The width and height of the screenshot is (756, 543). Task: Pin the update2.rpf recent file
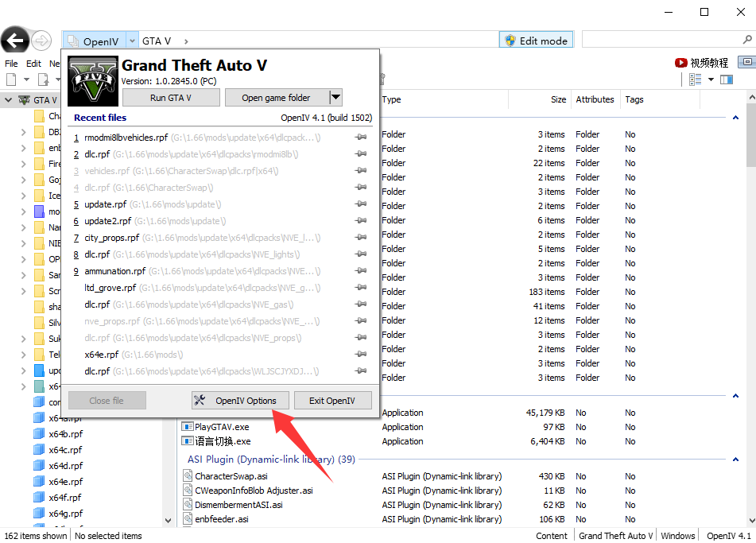pos(361,221)
